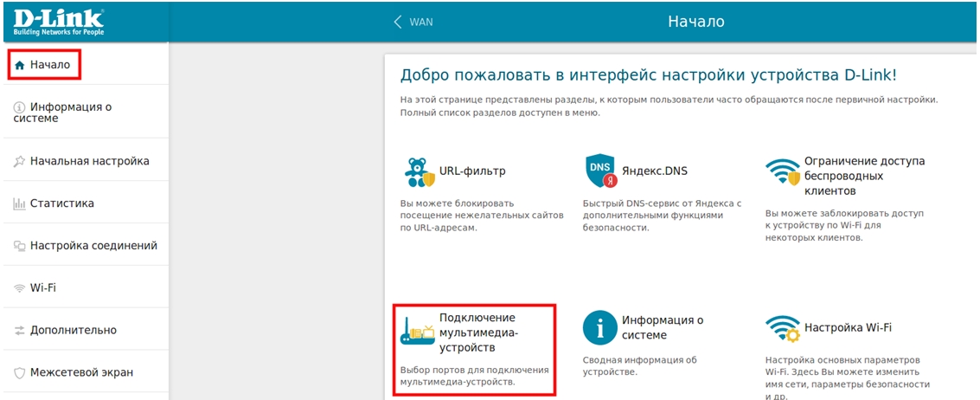Expand Начальная настройка menu item
The image size is (980, 400).
coord(89,161)
